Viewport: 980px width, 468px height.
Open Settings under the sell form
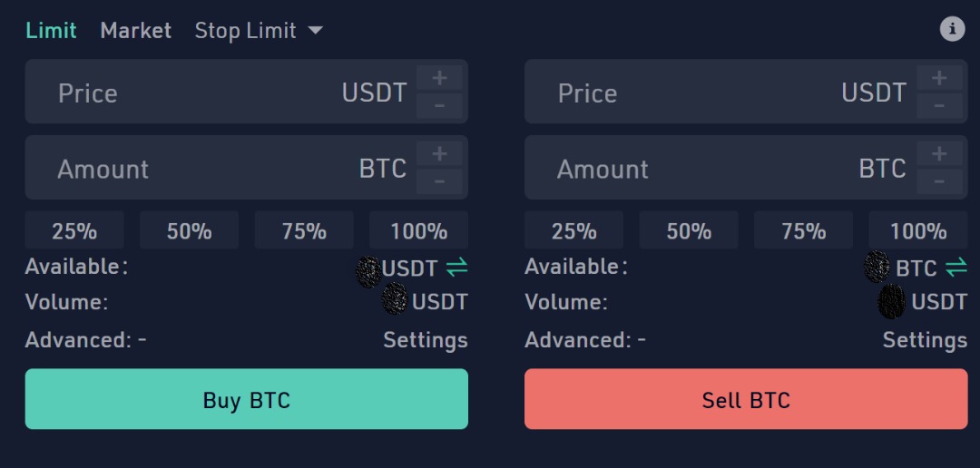click(x=925, y=340)
